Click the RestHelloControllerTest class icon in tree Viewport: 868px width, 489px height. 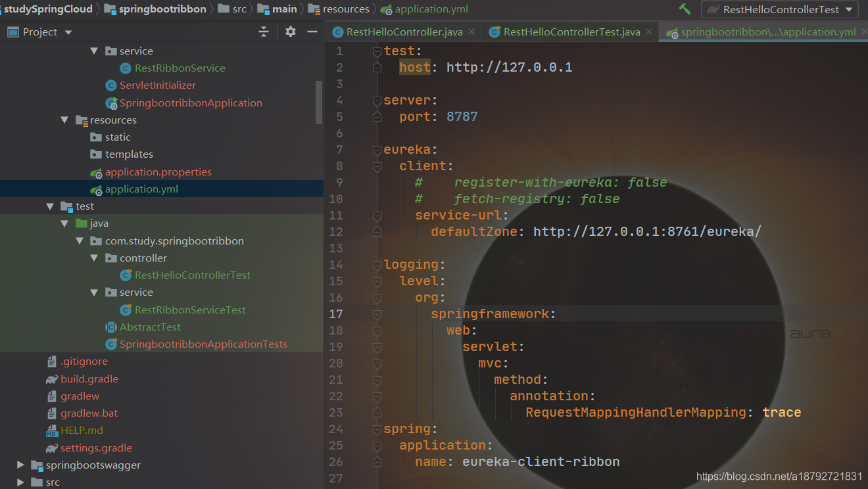pyautogui.click(x=126, y=275)
